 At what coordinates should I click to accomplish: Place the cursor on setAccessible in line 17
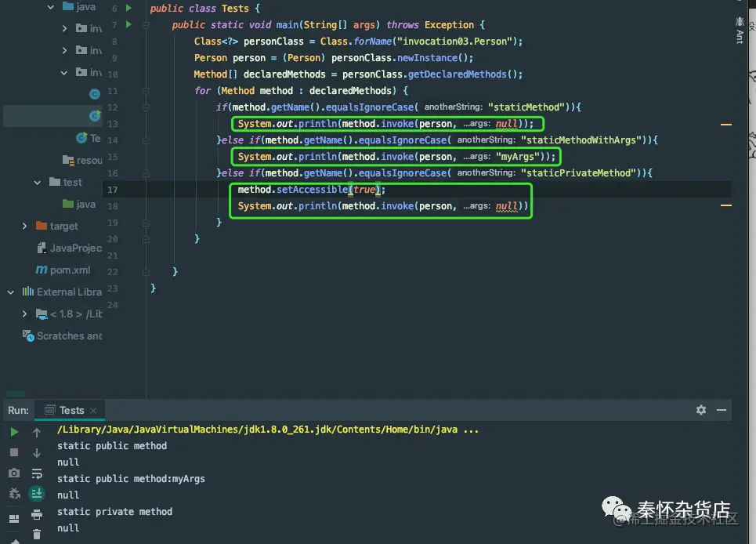(x=312, y=190)
